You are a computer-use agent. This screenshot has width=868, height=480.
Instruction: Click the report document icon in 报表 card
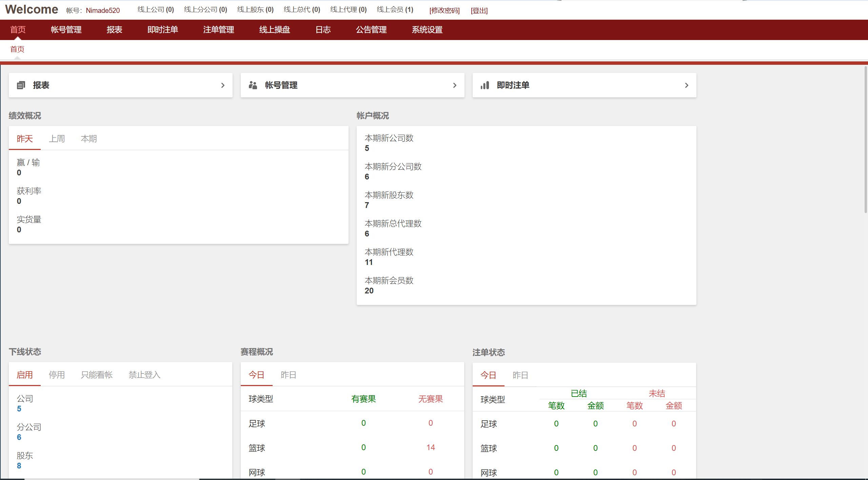click(x=21, y=85)
